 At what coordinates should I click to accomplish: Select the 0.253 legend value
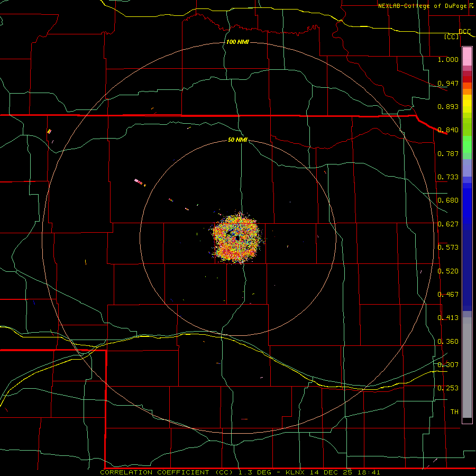[448, 388]
